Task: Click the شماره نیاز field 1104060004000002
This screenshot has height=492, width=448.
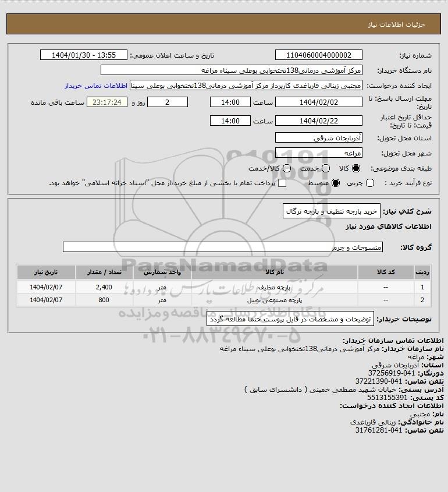Action: (318, 55)
